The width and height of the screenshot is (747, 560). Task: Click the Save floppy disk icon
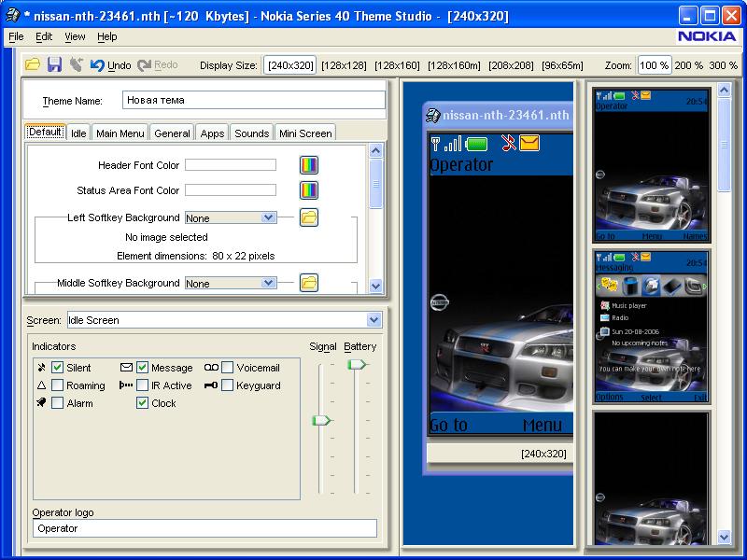pyautogui.click(x=54, y=64)
